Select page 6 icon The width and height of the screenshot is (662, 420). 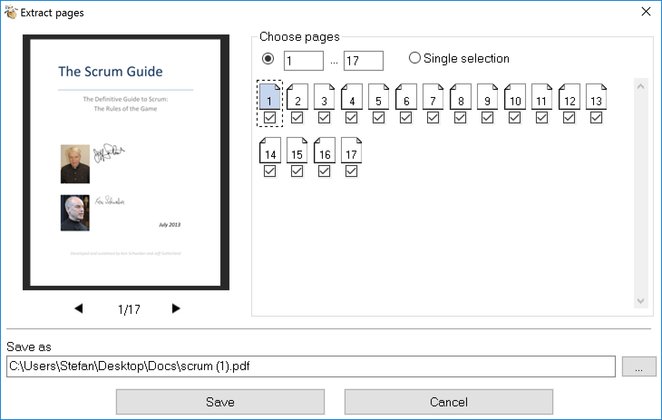click(x=406, y=97)
